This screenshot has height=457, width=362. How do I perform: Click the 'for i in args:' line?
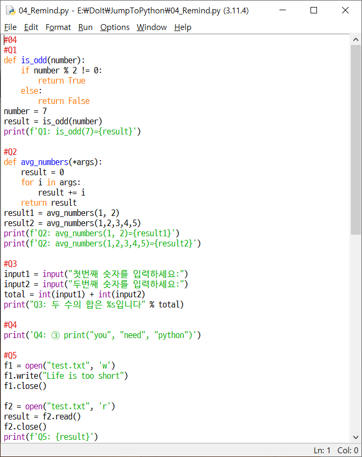tap(51, 182)
